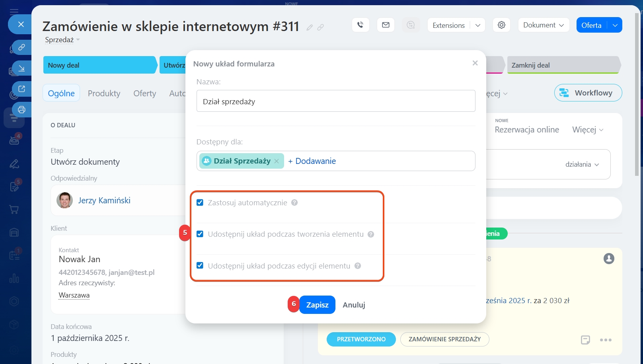Close the deal panel with the X button
This screenshot has height=364, width=643.
pos(21,24)
